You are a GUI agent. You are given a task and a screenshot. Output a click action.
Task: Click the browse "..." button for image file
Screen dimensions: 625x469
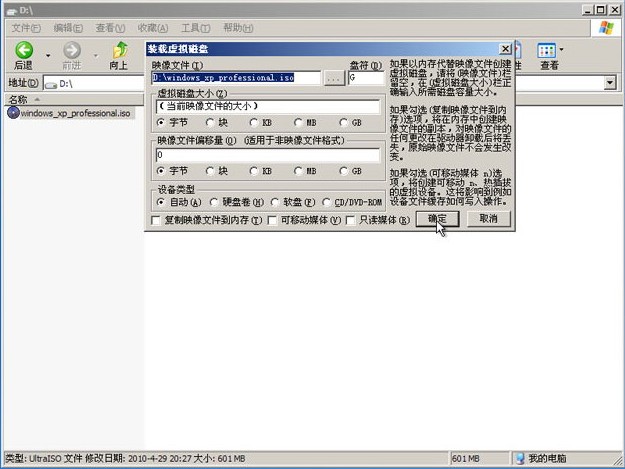(x=334, y=78)
